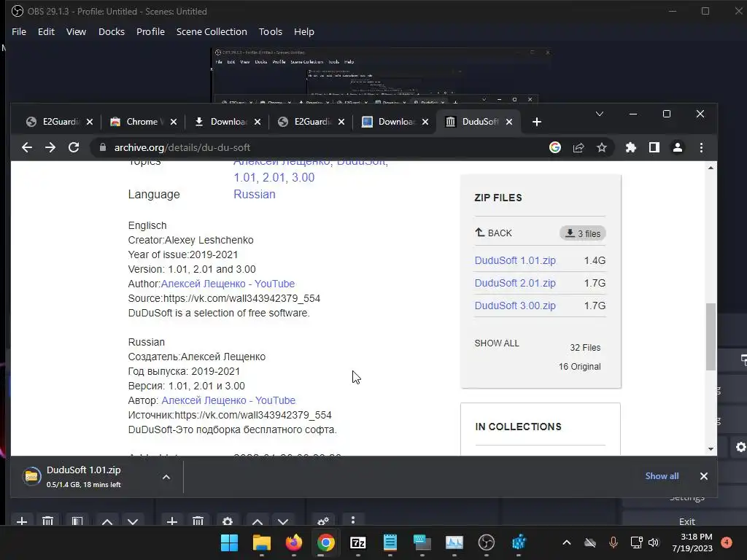Open OBS source properties gear icon

pos(228,521)
